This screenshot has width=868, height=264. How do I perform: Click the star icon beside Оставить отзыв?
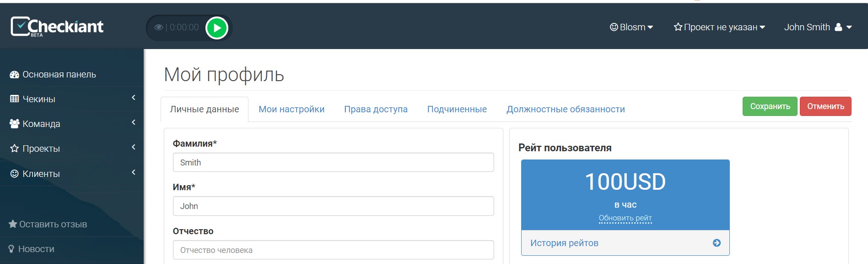(x=13, y=224)
